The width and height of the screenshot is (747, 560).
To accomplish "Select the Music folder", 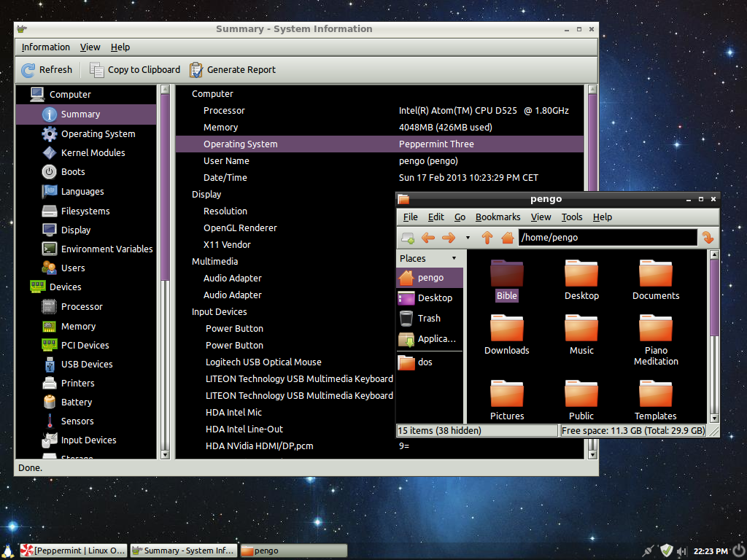I will (581, 335).
